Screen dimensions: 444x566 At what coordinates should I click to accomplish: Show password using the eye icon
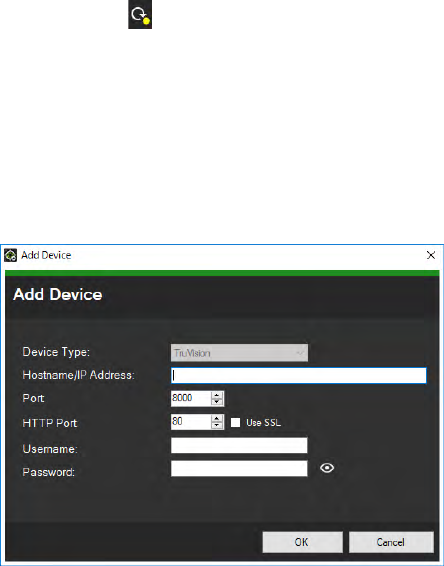(x=327, y=468)
